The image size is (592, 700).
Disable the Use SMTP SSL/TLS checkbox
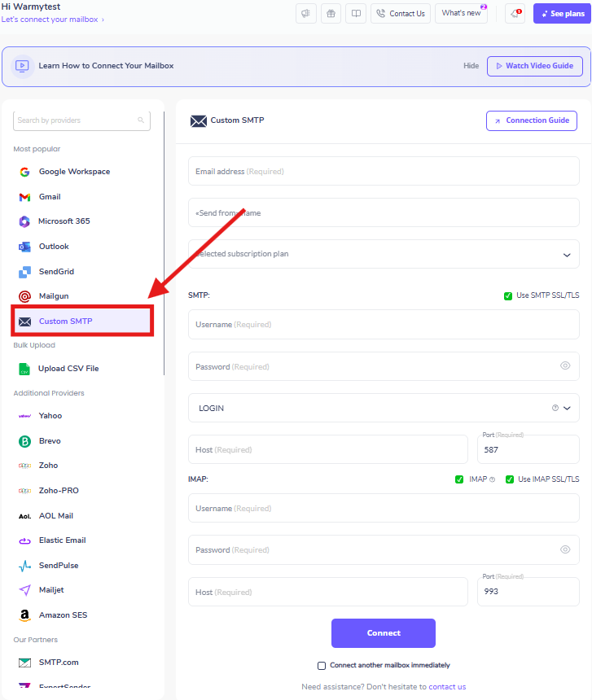(506, 295)
